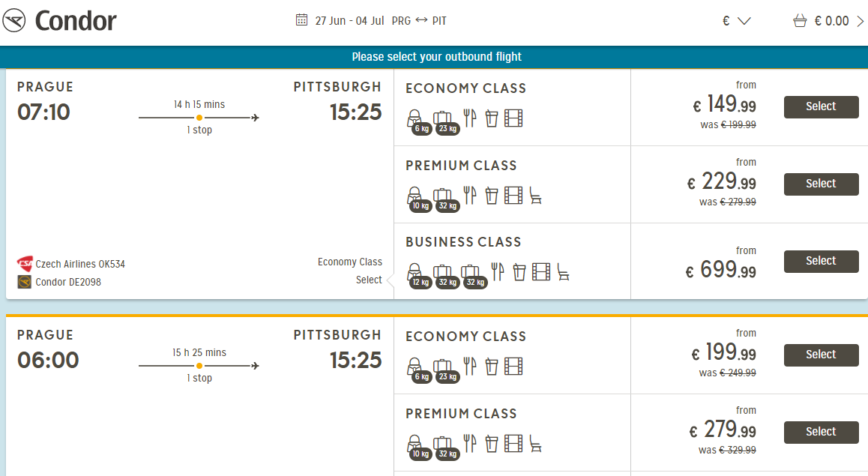Click the entertainment film icon in first Economy row
The image size is (868, 476).
(x=513, y=118)
